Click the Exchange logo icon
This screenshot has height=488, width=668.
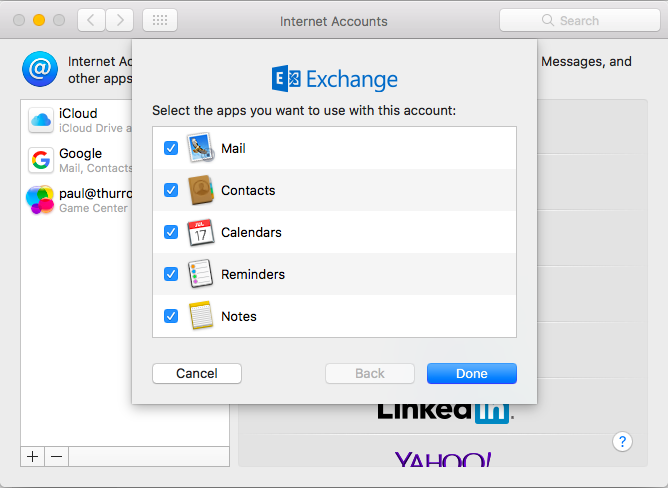pyautogui.click(x=286, y=78)
